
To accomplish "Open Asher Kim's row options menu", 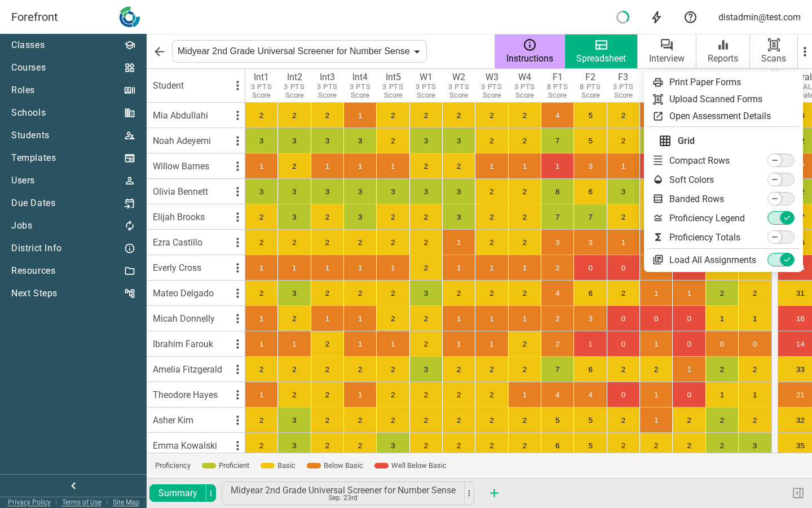I will coord(237,420).
